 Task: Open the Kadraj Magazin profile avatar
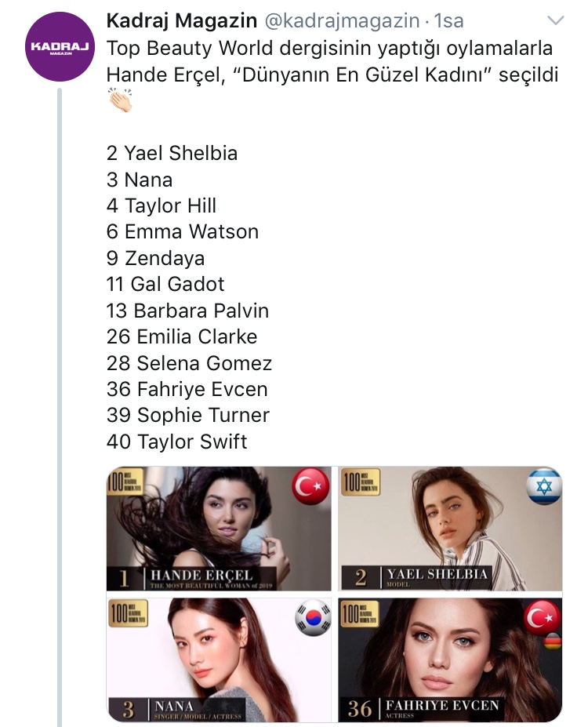(60, 47)
